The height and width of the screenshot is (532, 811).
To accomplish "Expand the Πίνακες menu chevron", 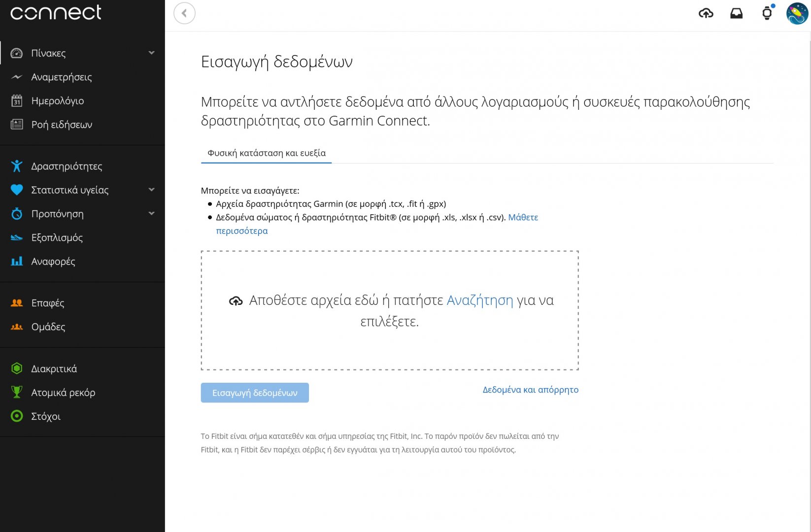I will click(x=151, y=53).
